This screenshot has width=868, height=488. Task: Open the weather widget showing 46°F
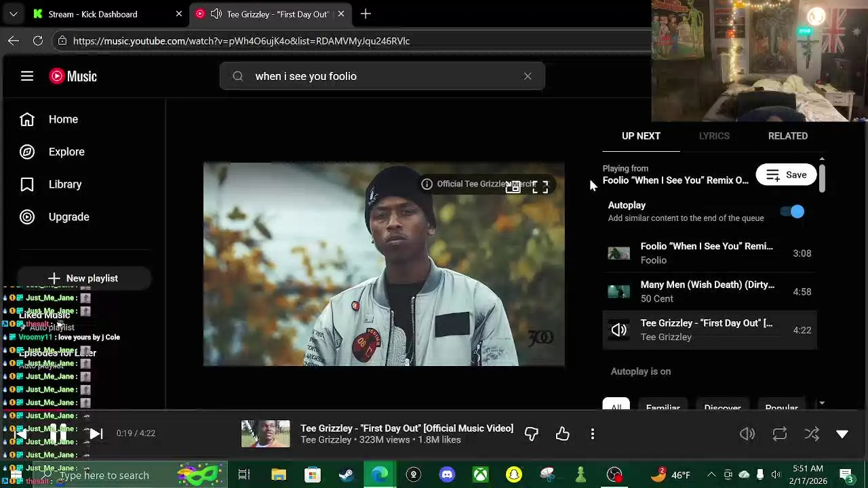tap(670, 474)
